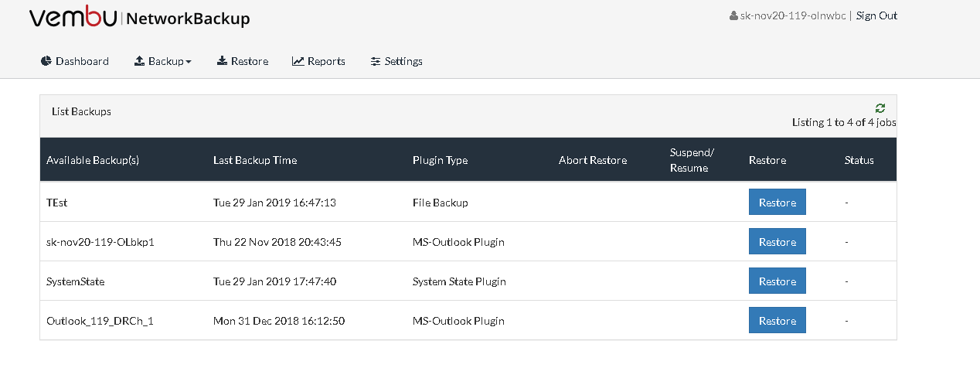Click the Last Backup Time column header
Image resolution: width=980 pixels, height=385 pixels.
(x=255, y=160)
